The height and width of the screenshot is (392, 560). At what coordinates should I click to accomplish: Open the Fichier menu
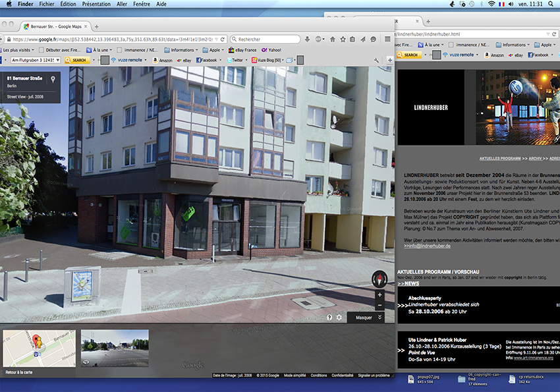pyautogui.click(x=47, y=4)
